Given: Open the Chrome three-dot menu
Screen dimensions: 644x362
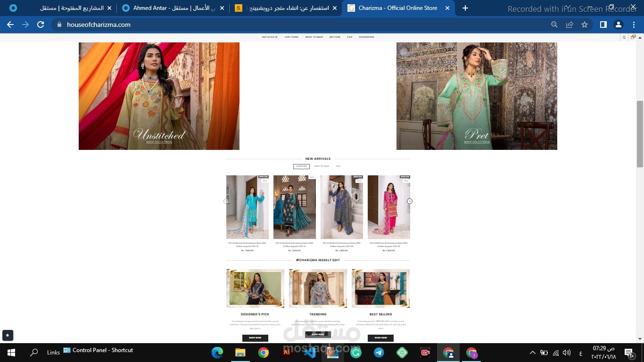Looking at the screenshot, I should pos(634,25).
